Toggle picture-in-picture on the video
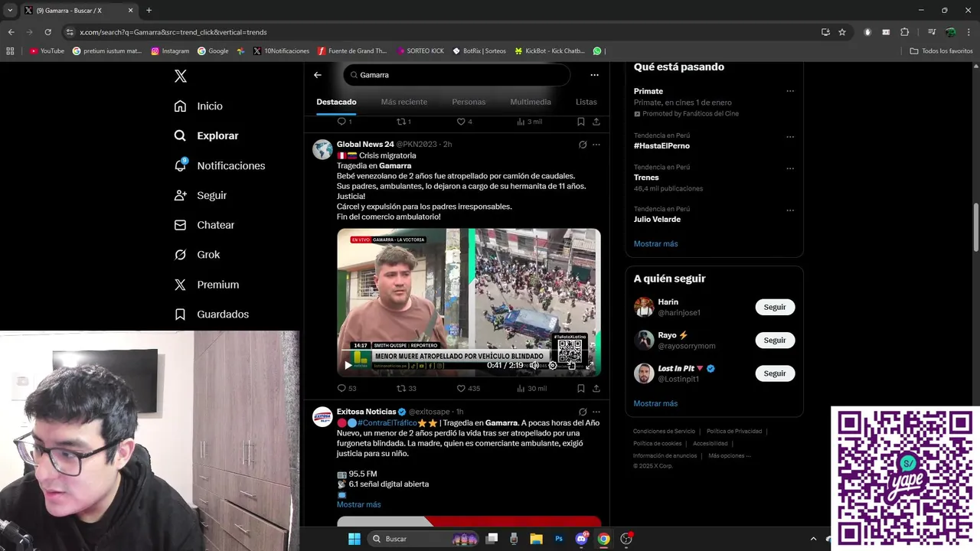The width and height of the screenshot is (980, 551). (x=571, y=365)
